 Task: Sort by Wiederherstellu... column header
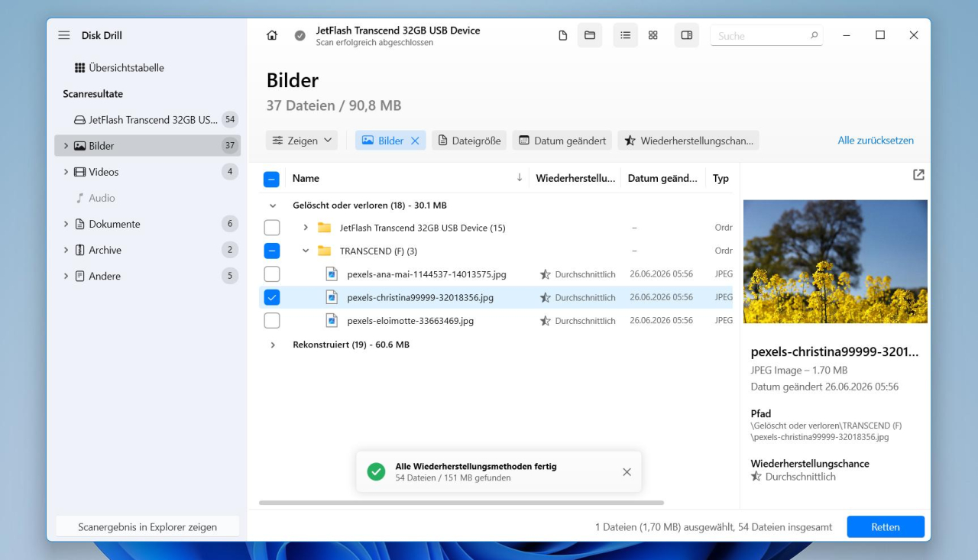pos(575,178)
